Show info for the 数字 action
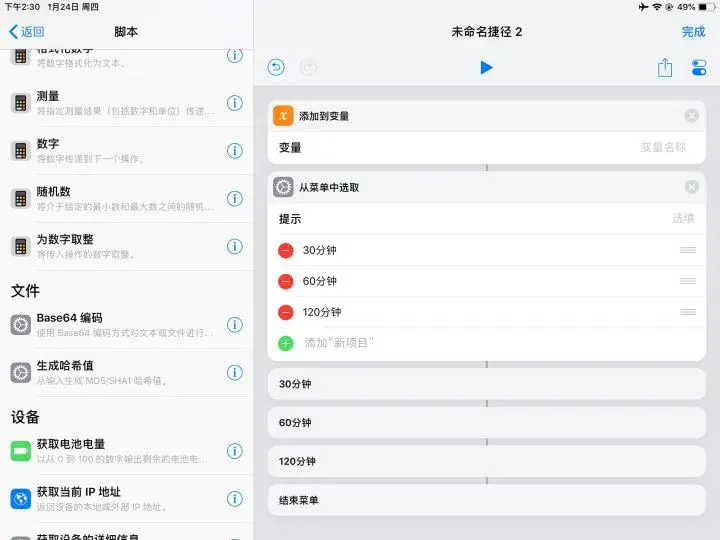720x540 pixels. (235, 151)
